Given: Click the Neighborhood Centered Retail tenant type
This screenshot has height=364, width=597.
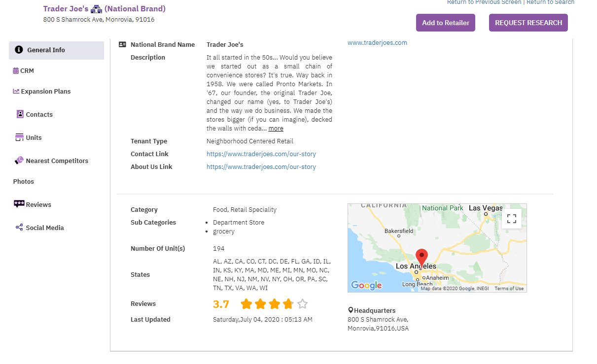Looking at the screenshot, I should click(250, 141).
